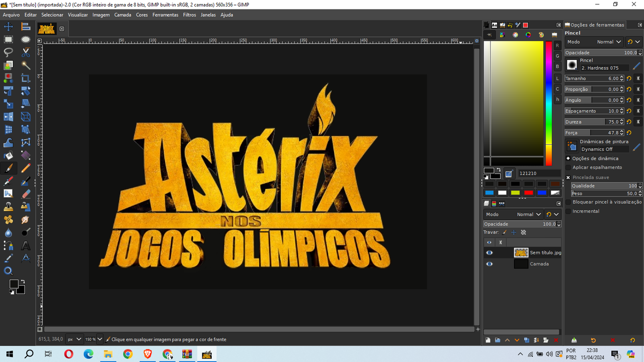Screen dimensions: 644x362
Task: Select the Eraser tool
Action: (26, 194)
